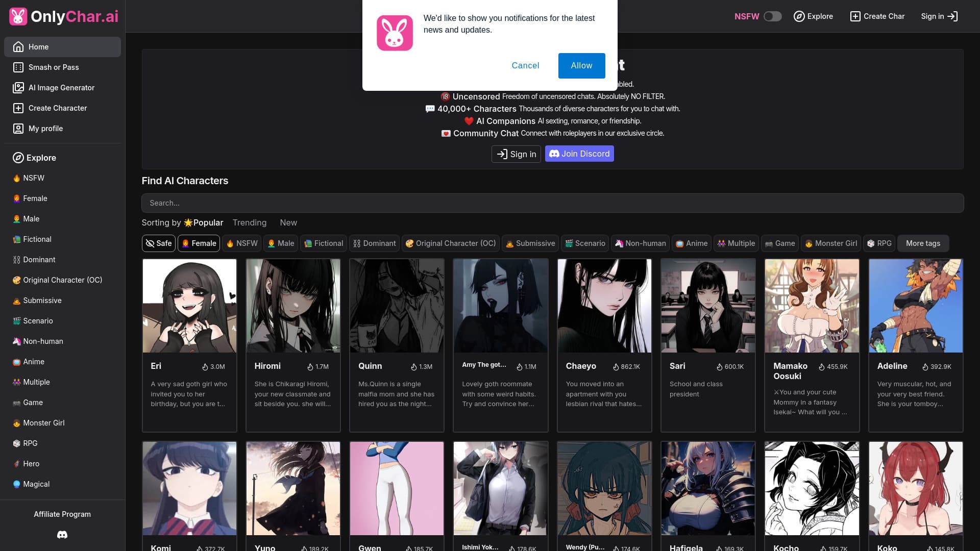Open the Explore section in the sidebar
Screen dimensions: 980x551
coord(41,158)
